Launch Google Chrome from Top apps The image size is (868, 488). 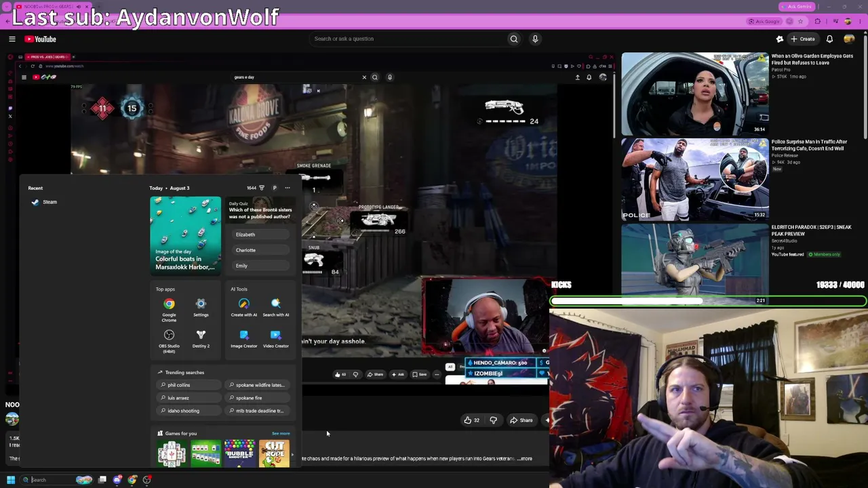point(169,310)
